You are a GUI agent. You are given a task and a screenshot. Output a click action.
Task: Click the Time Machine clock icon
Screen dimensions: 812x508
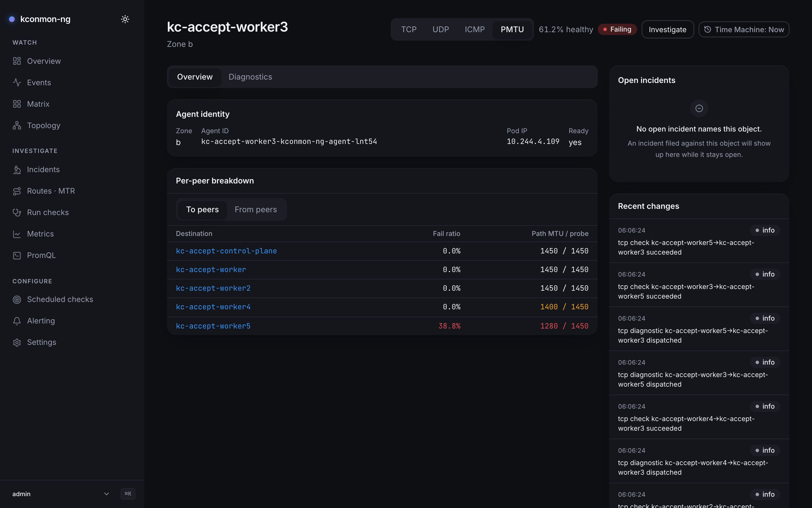pos(708,30)
